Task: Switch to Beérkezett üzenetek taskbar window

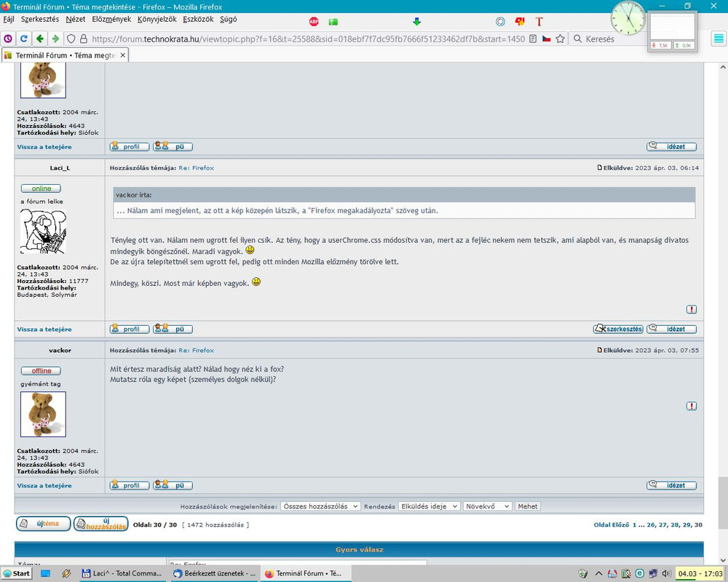Action: pos(214,573)
